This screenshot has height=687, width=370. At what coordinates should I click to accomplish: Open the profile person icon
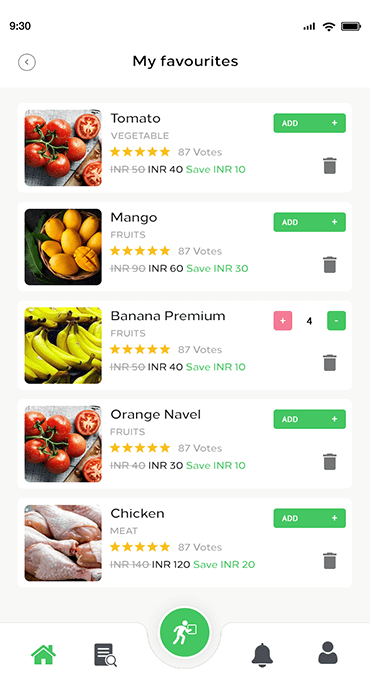click(327, 653)
